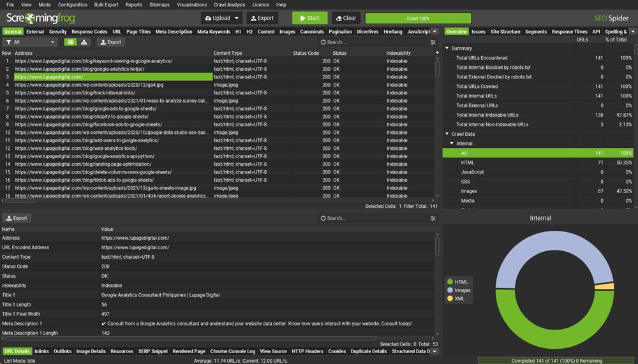Collapse the Internal tree node
638x364 pixels.
coord(452,143)
